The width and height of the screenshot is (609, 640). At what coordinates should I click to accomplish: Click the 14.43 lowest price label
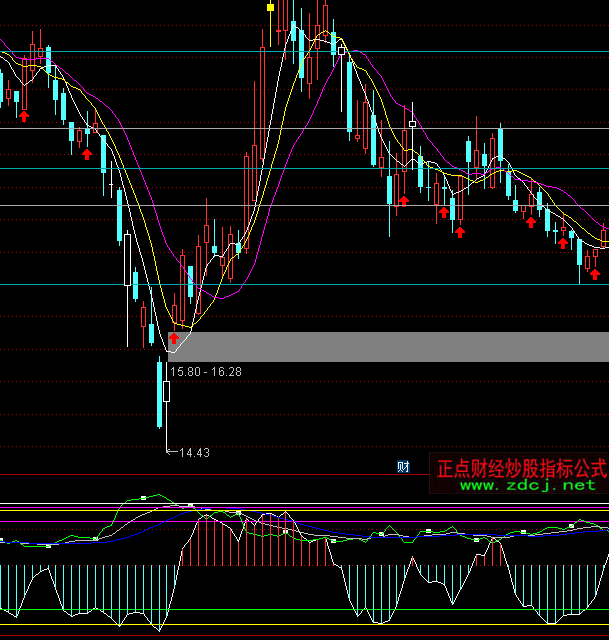[x=194, y=453]
